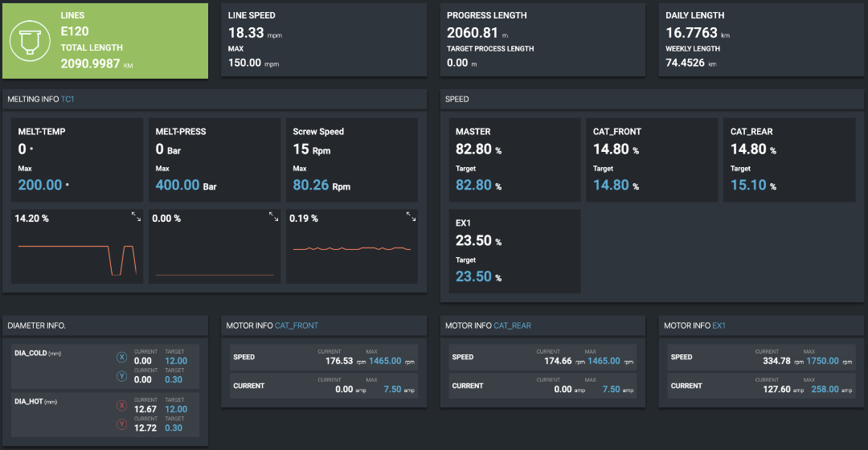
Task: Click DIA_HOT X current value 12.67
Action: pyautogui.click(x=145, y=409)
